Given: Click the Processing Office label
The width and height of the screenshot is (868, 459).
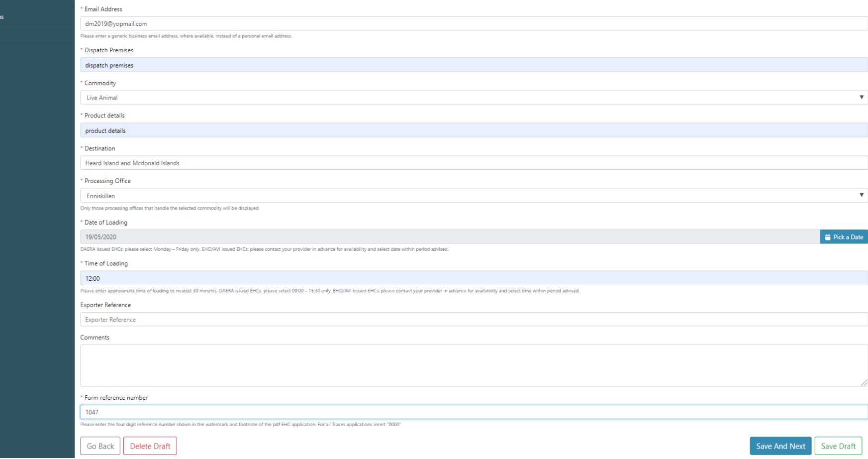Looking at the screenshot, I should [107, 181].
